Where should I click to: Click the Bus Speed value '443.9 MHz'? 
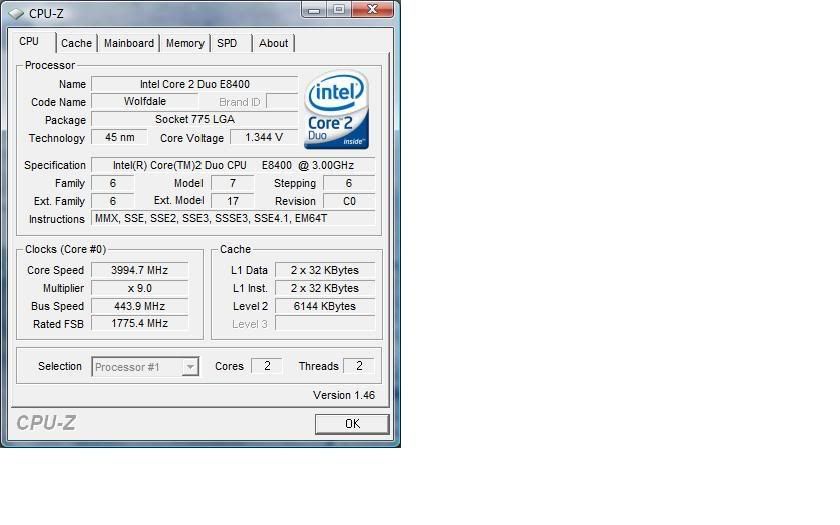[139, 306]
